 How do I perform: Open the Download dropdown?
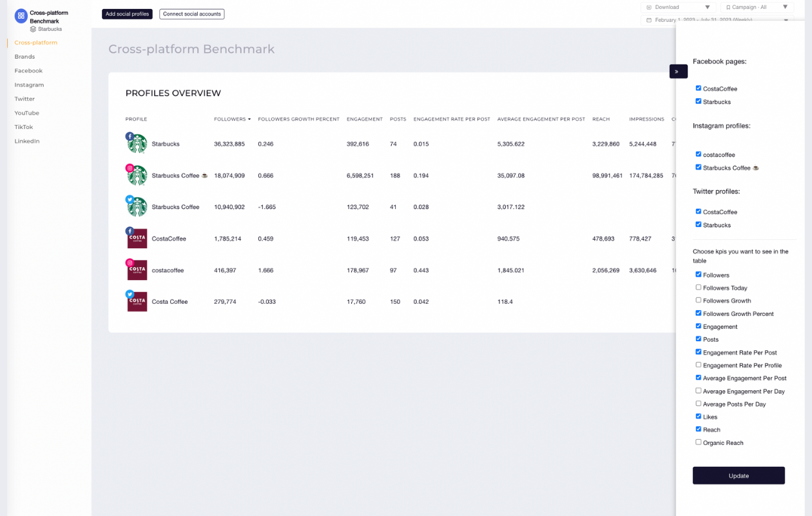[x=677, y=7]
